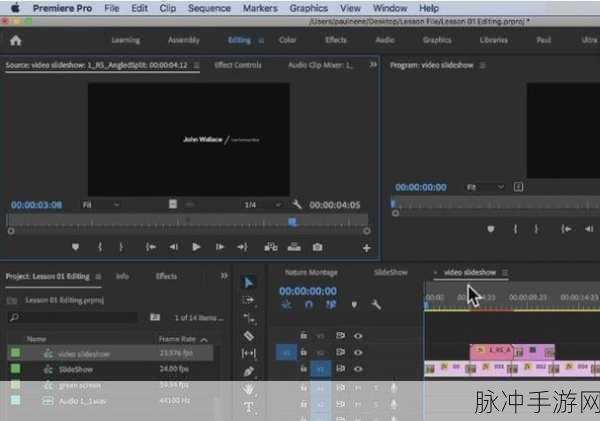Pick the Razor tool
This screenshot has height=421, width=600.
[249, 336]
